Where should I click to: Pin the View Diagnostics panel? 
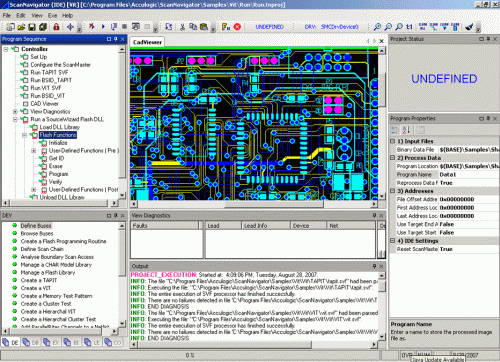[374, 215]
